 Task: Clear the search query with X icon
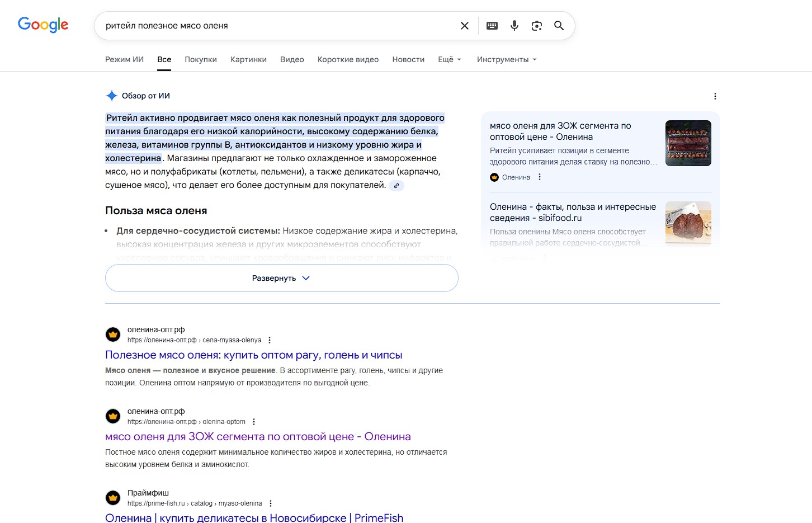[464, 26]
